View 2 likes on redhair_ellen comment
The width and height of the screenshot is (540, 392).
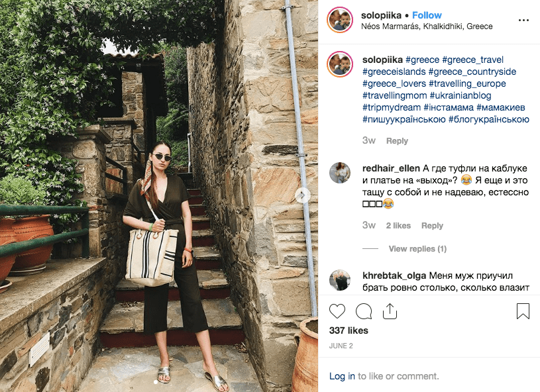point(398,225)
